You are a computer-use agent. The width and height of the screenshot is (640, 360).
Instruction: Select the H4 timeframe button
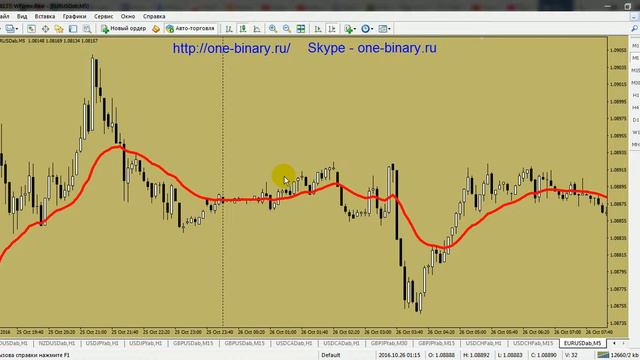coord(635,107)
